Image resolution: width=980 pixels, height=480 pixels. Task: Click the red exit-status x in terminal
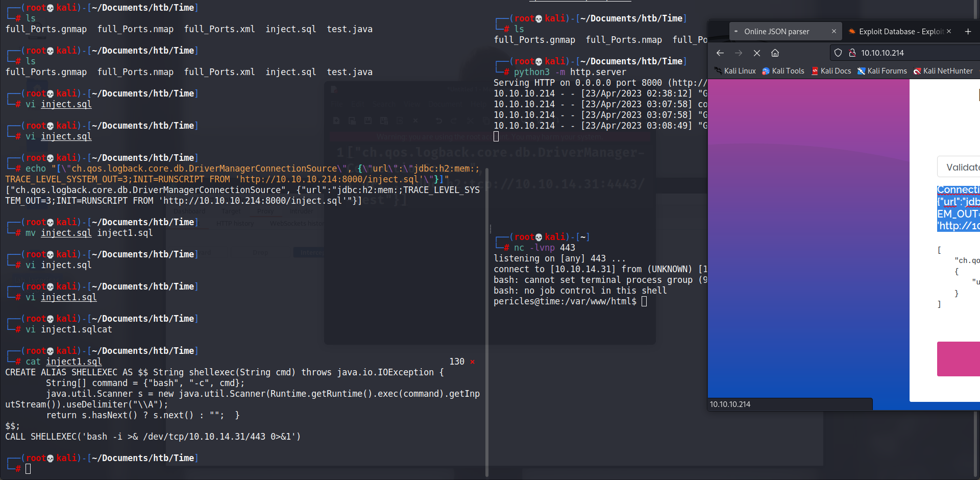coord(472,362)
